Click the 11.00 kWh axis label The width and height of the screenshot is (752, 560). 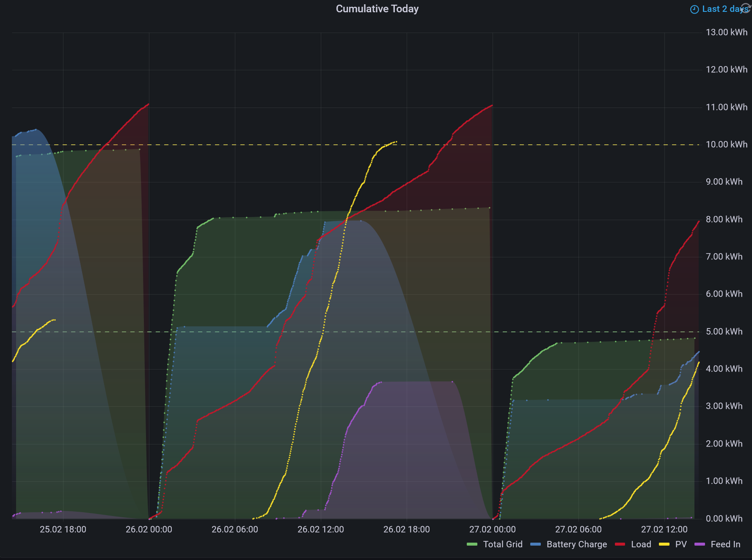tap(726, 107)
